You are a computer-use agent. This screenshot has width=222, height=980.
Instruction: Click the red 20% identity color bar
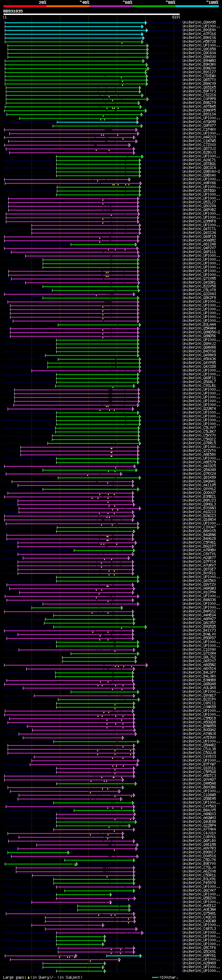tap(25, 6)
